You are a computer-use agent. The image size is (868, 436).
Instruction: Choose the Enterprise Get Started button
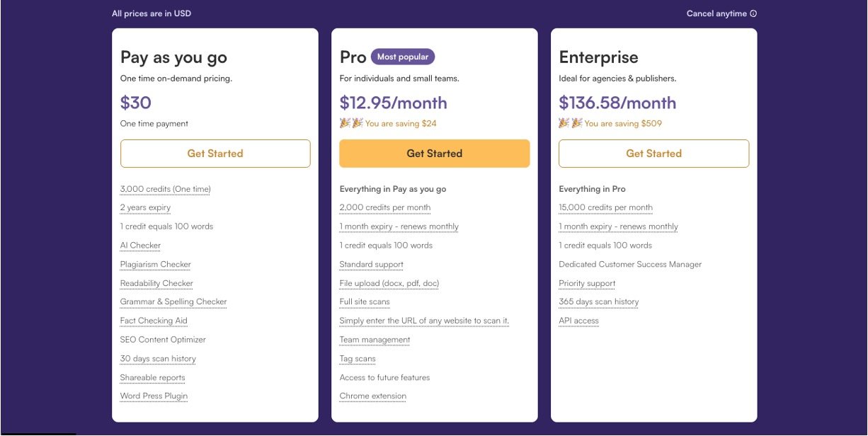click(653, 154)
